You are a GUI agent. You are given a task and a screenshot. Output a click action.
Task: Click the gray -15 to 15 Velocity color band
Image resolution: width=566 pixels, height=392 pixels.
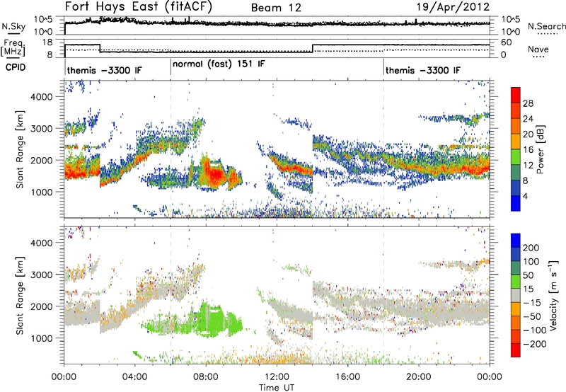tap(516, 295)
